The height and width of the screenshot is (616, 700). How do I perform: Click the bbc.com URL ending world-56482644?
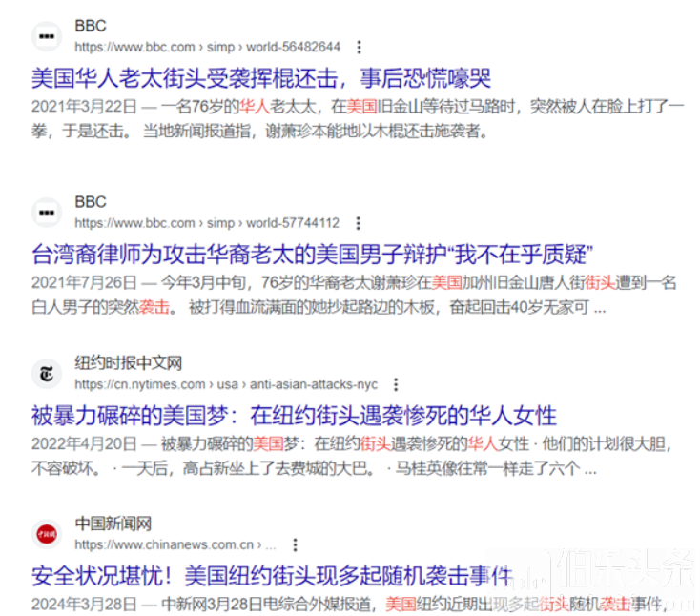[x=207, y=47]
